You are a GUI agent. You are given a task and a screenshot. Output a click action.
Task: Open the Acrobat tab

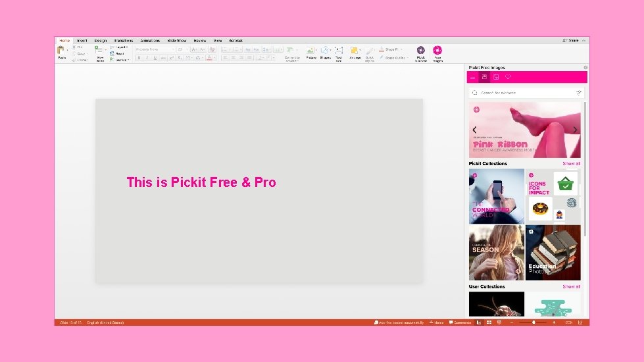click(x=235, y=41)
